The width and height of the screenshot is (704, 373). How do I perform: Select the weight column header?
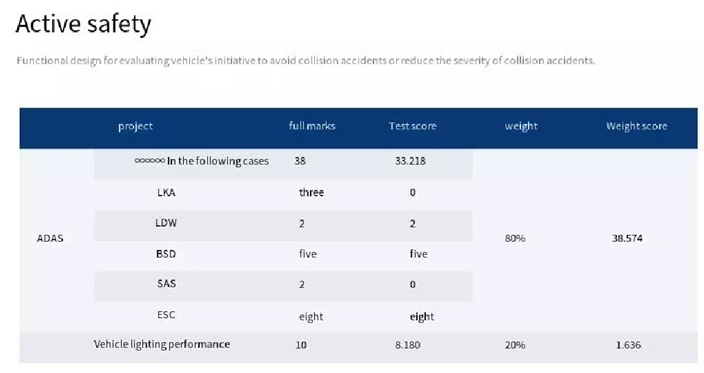(521, 126)
